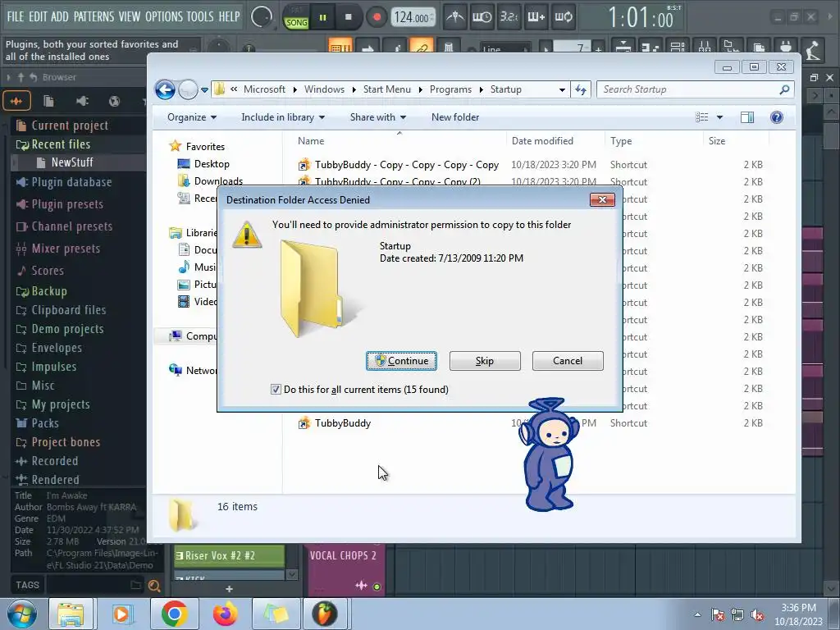This screenshot has height=630, width=840.
Task: Uncheck Do this for all current items
Action: point(276,390)
